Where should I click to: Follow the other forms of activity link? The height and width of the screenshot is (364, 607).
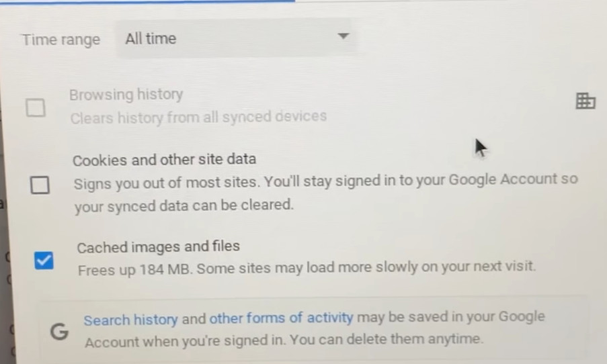(282, 318)
